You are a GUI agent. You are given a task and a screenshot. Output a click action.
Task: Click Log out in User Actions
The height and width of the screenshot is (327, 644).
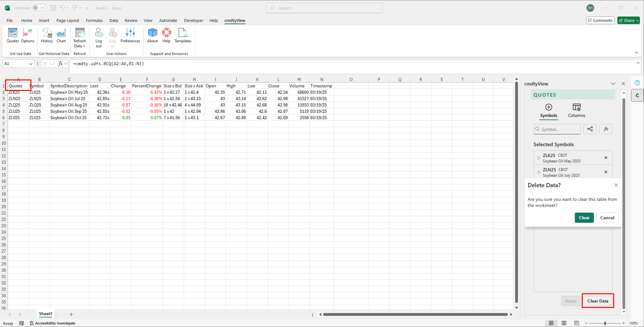point(99,38)
